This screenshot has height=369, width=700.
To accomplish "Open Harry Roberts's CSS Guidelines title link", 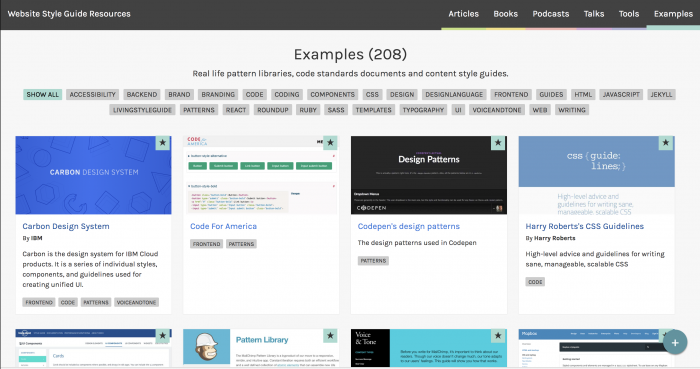I will click(x=584, y=226).
